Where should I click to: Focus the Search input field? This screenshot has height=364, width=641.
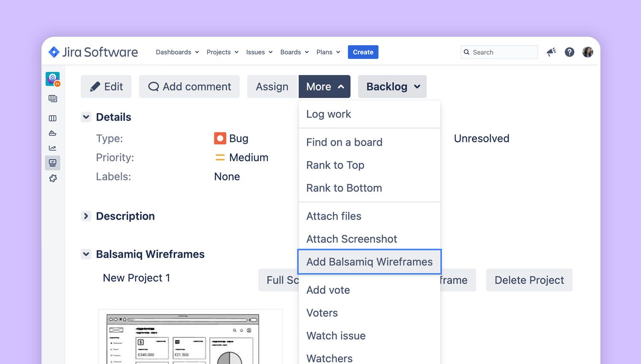click(x=499, y=52)
